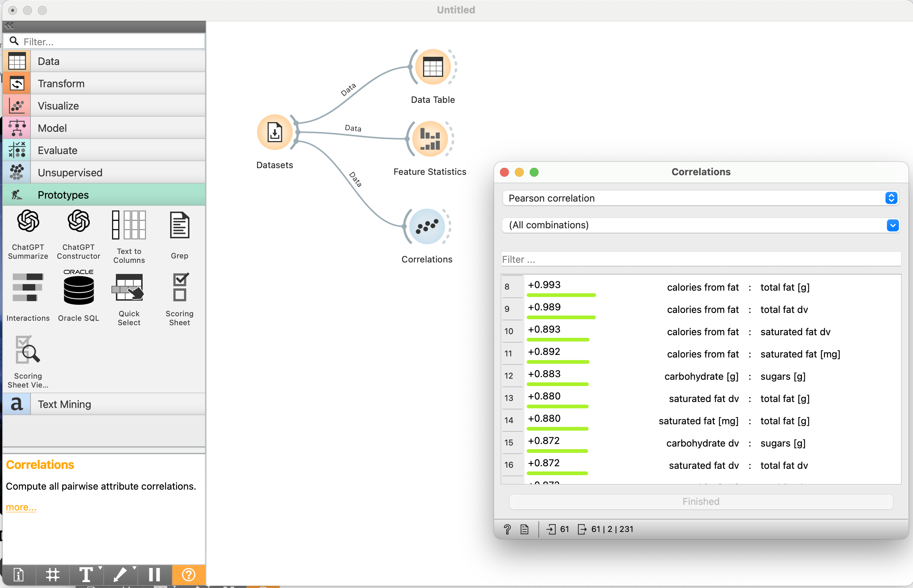Open the ChatGPT Constructor widget
Image resolution: width=913 pixels, height=588 pixels.
[78, 235]
